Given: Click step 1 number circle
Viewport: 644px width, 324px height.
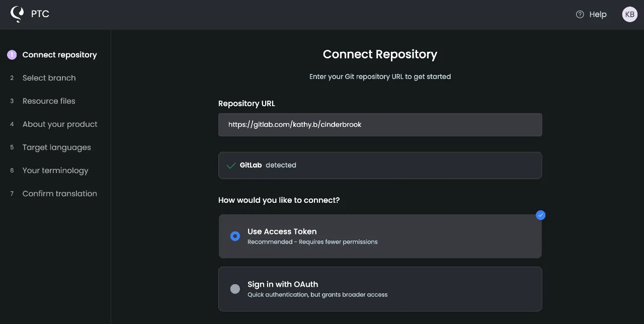Looking at the screenshot, I should point(12,55).
